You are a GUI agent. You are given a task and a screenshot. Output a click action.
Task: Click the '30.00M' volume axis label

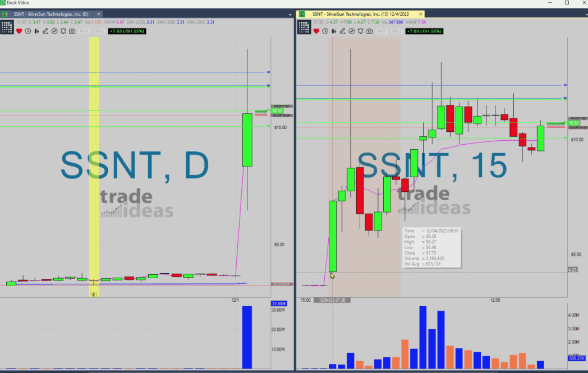pos(278,310)
